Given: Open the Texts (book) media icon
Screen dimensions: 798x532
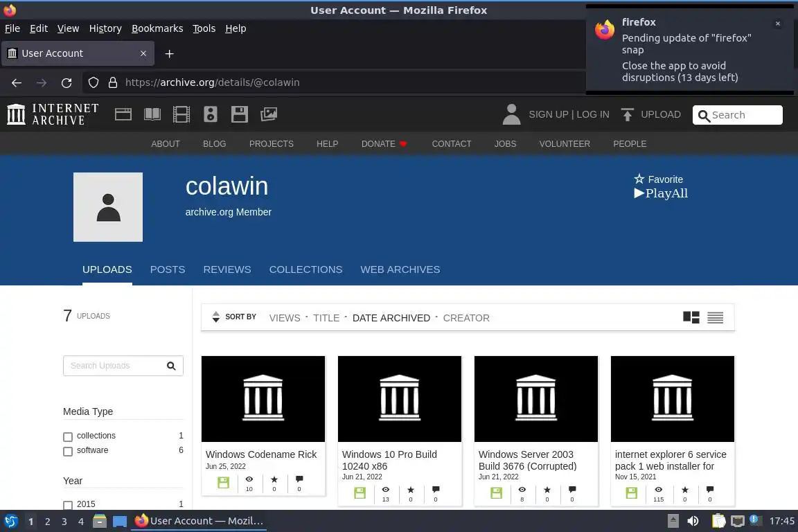Looking at the screenshot, I should click(152, 114).
